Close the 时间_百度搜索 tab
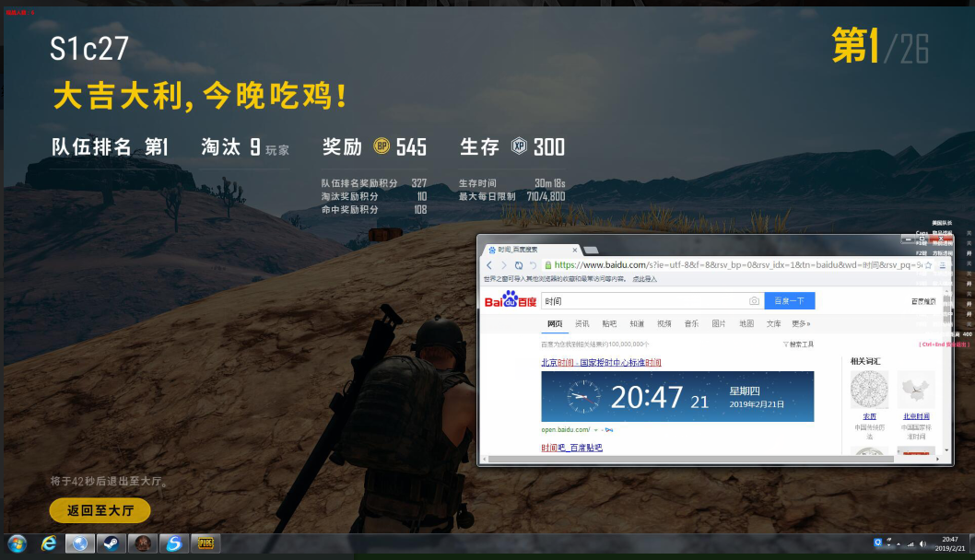 pos(574,250)
